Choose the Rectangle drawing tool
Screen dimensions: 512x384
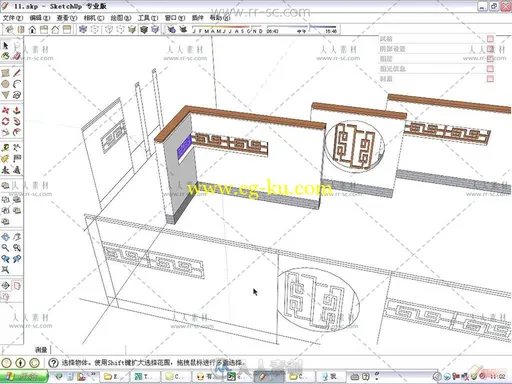pyautogui.click(x=5, y=73)
